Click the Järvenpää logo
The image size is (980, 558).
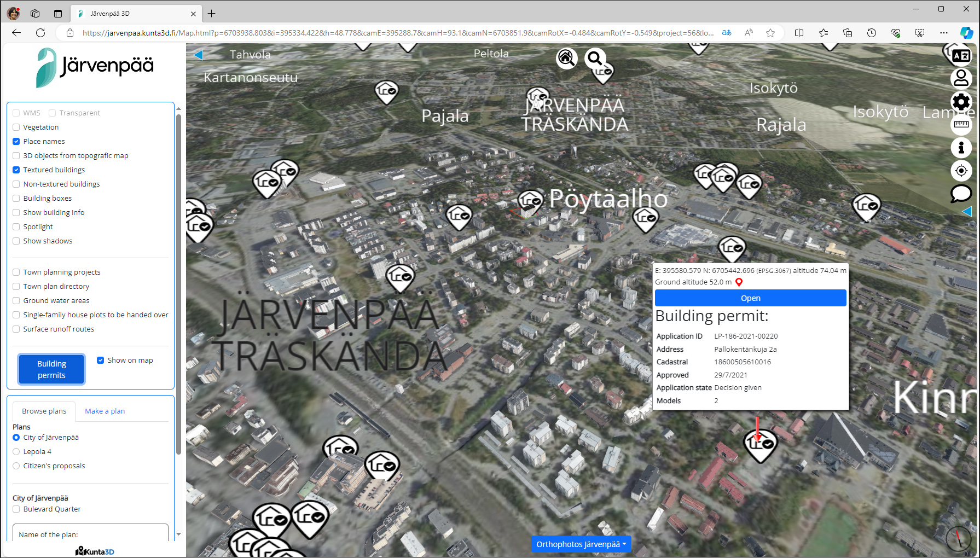point(95,67)
